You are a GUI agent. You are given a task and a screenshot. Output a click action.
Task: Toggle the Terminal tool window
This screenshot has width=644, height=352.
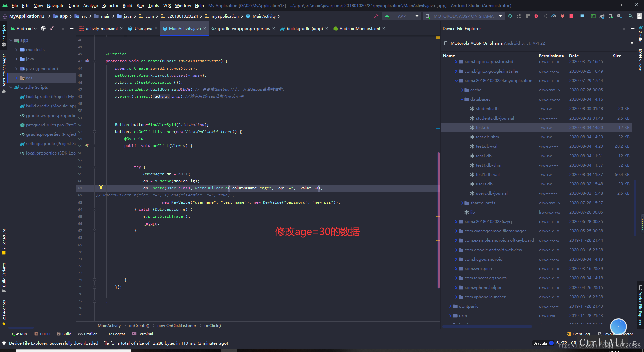(x=143, y=334)
